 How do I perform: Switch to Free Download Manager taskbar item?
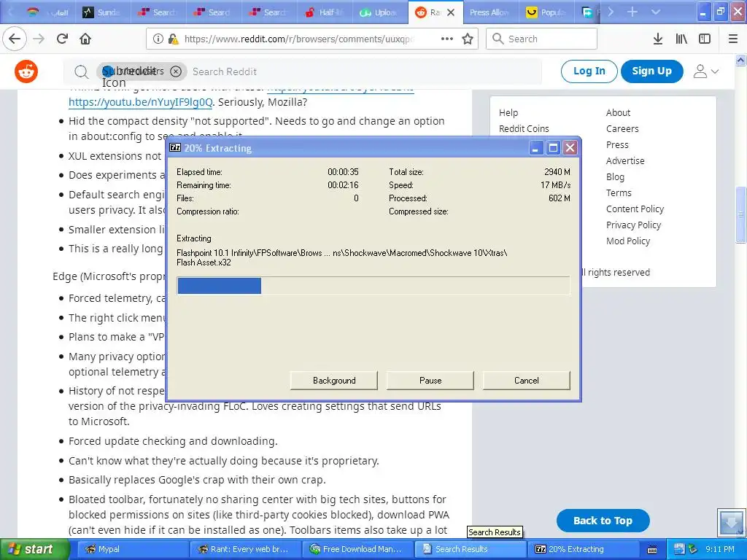click(357, 549)
